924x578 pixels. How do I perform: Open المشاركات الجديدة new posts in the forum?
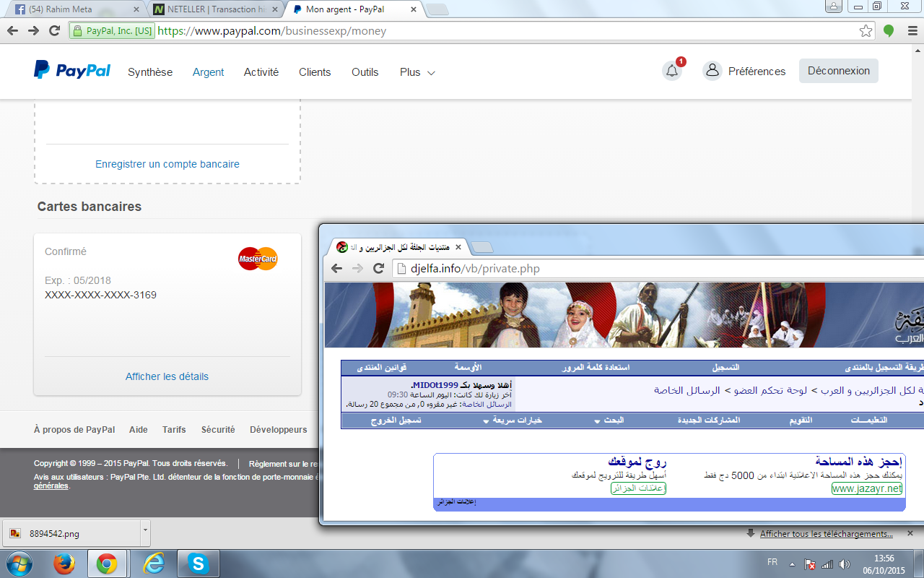click(x=709, y=420)
